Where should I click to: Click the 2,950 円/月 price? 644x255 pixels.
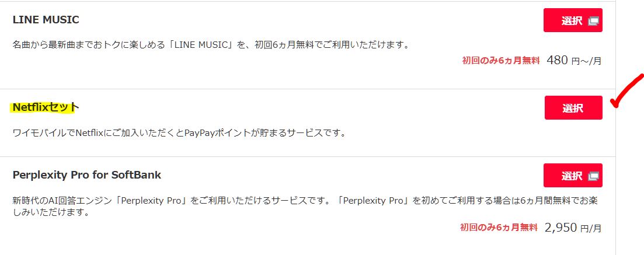[573, 227]
